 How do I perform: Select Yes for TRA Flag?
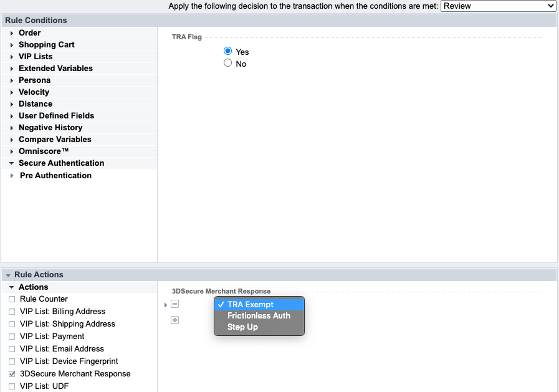click(228, 52)
